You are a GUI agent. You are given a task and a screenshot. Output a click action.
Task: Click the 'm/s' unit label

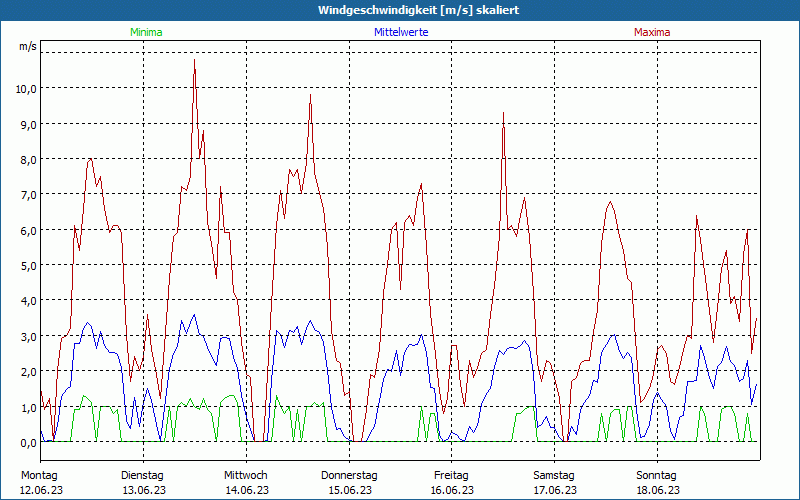coord(27,46)
